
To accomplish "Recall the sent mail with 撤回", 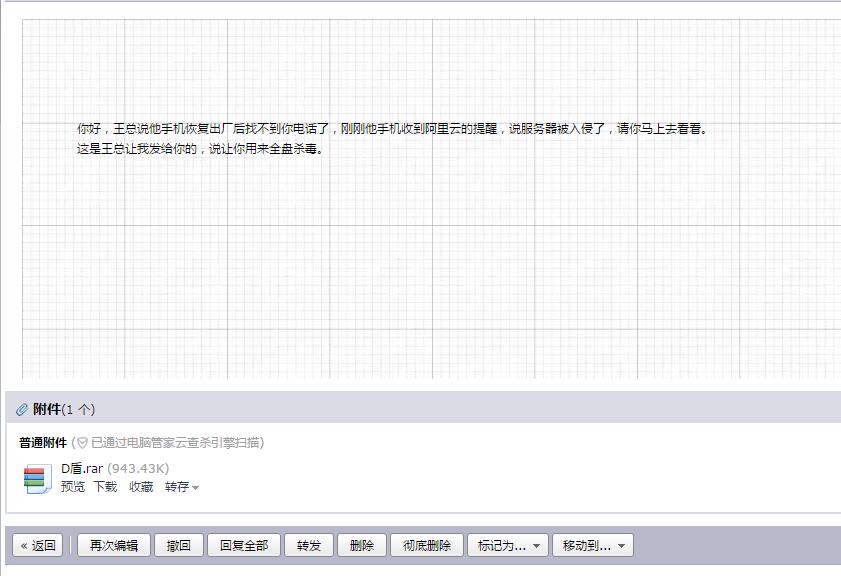I will [x=179, y=545].
